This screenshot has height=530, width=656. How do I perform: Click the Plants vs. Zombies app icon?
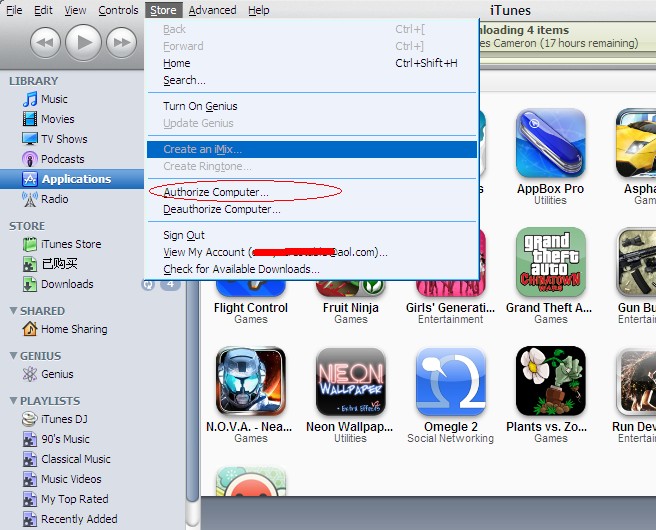pyautogui.click(x=550, y=382)
